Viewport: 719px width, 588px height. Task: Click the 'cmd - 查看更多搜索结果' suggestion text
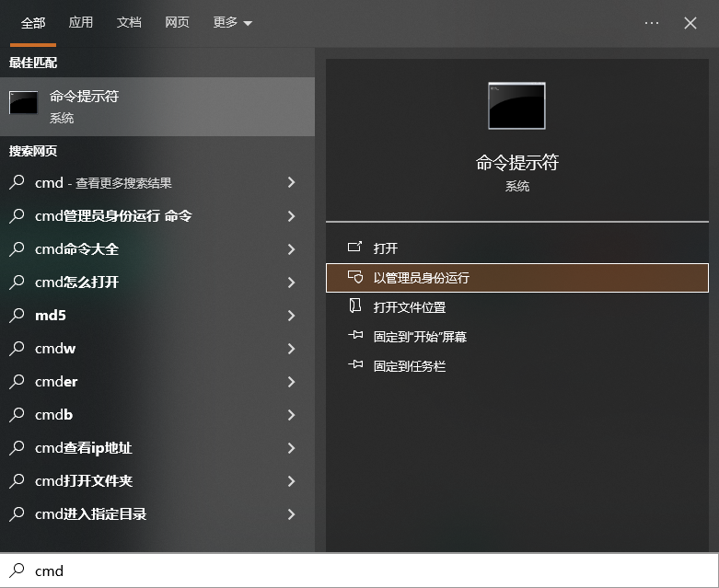click(103, 183)
